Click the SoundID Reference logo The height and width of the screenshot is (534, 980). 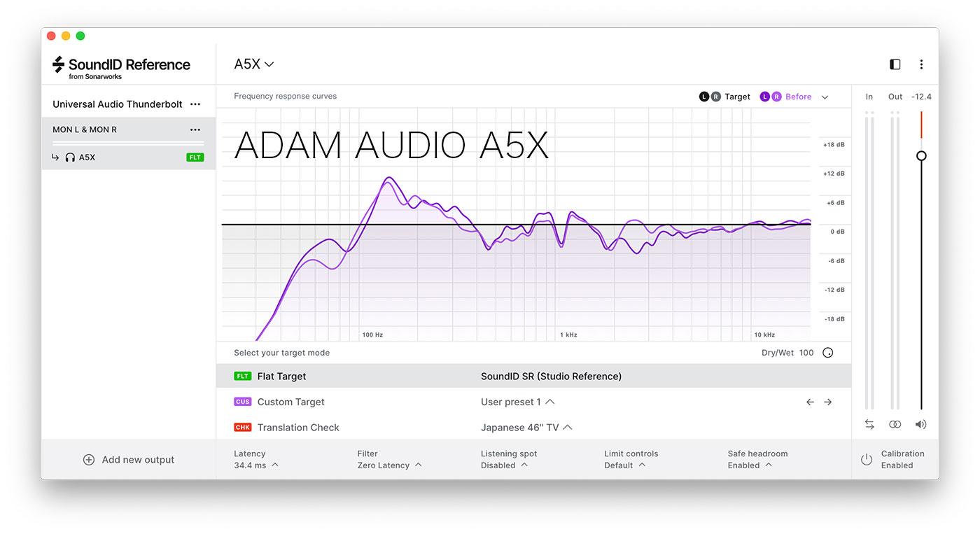click(121, 66)
